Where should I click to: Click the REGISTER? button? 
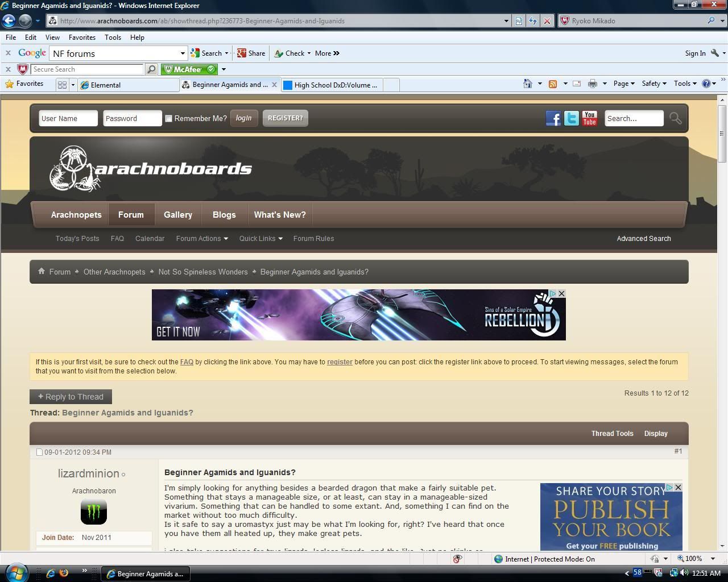[285, 118]
